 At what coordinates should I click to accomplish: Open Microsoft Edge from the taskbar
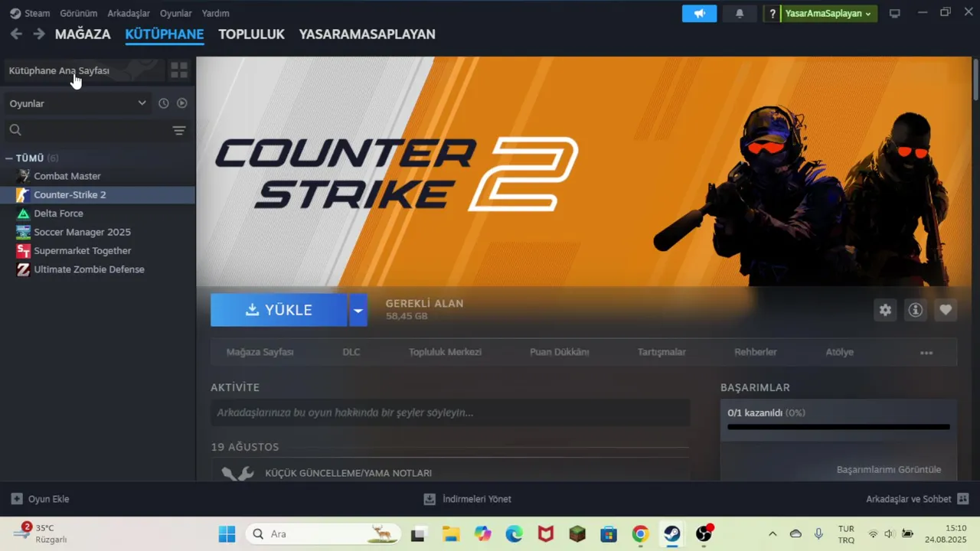pos(514,533)
